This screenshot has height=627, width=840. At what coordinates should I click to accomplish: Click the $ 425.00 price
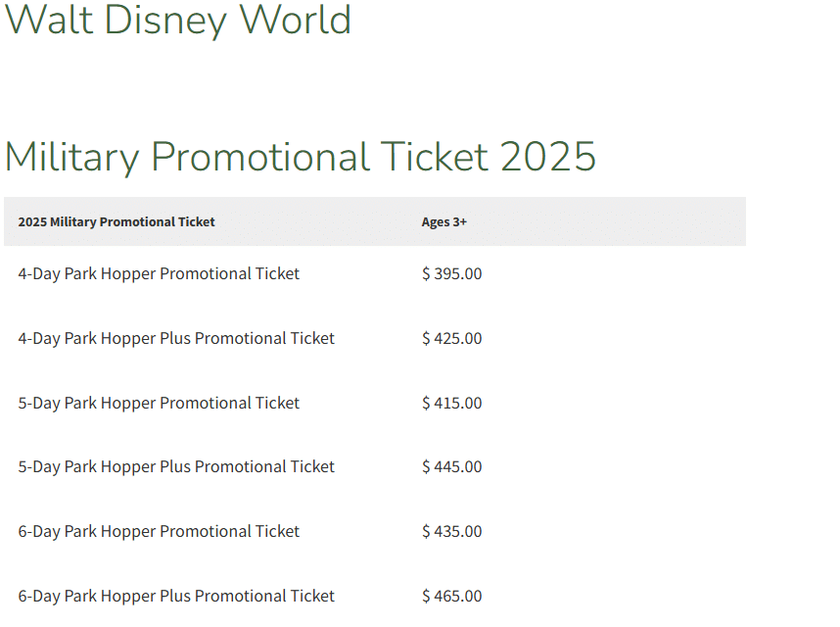coord(452,339)
